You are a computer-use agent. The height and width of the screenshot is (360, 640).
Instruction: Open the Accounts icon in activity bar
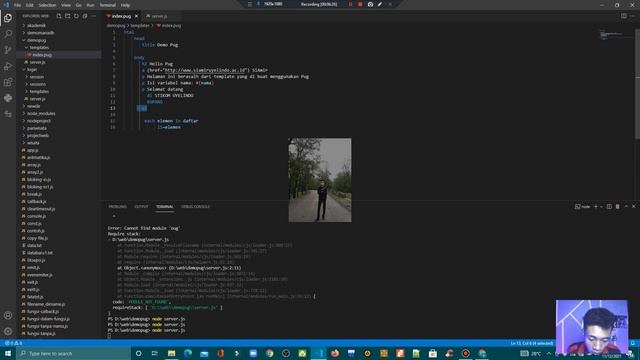click(x=8, y=315)
